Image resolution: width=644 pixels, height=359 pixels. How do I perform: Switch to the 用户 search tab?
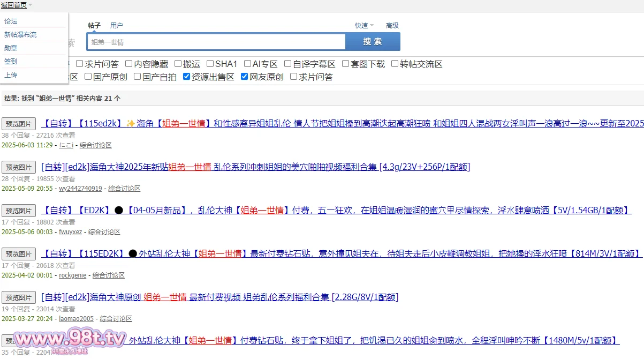coord(116,25)
